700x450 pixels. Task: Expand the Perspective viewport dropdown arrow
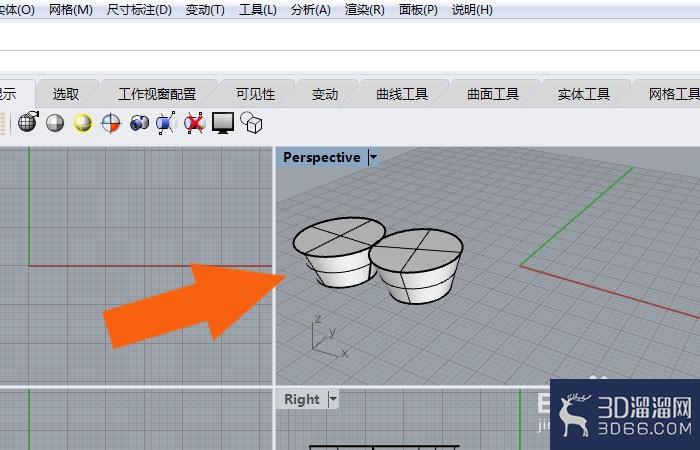373,157
